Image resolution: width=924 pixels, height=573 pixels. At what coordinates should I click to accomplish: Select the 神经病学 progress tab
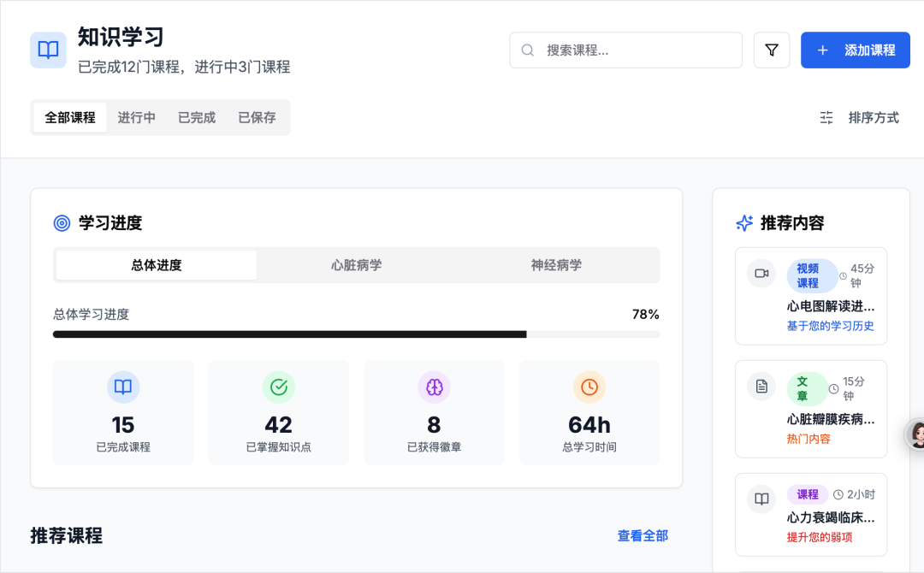pyautogui.click(x=556, y=265)
